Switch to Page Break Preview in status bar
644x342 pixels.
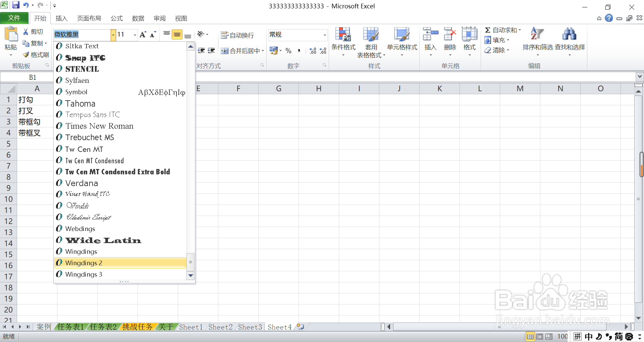pyautogui.click(x=549, y=337)
